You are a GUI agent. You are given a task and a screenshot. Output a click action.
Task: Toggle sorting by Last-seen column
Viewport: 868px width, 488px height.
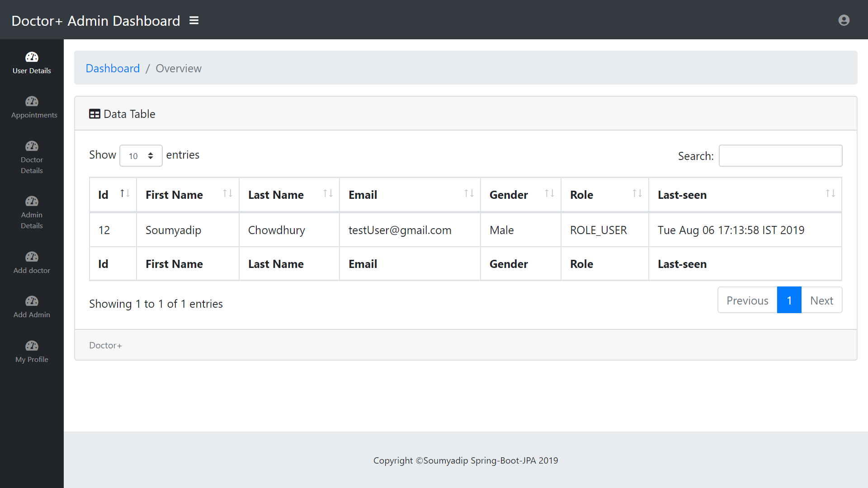(x=745, y=195)
